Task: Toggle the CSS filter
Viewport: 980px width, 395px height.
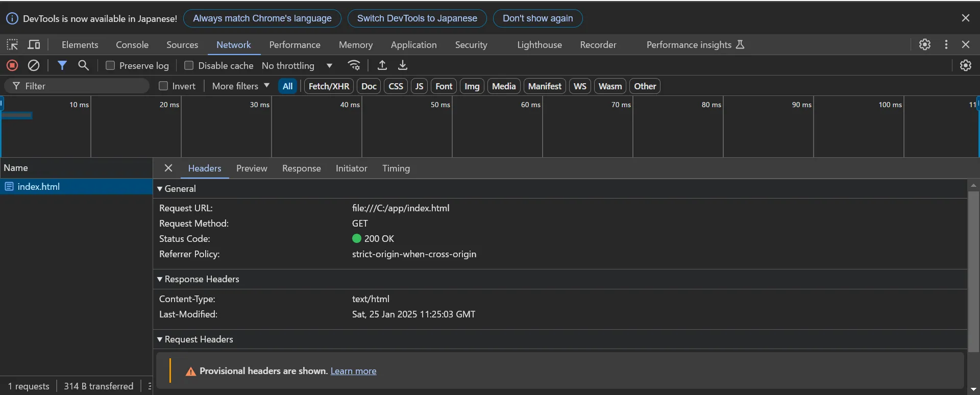Action: 396,86
